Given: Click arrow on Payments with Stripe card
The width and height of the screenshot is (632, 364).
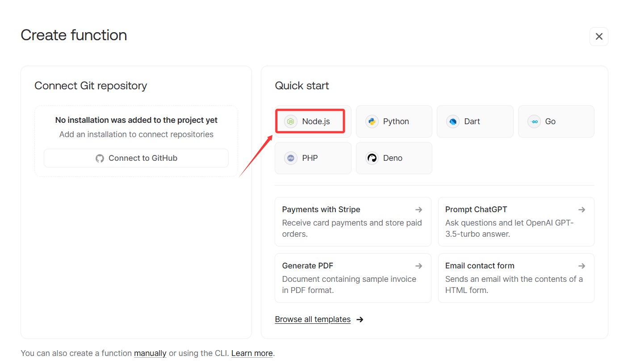Looking at the screenshot, I should click(x=419, y=209).
